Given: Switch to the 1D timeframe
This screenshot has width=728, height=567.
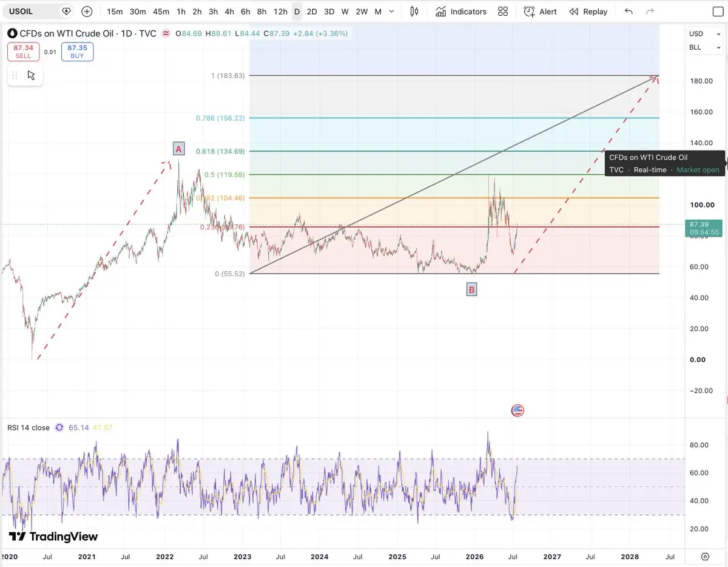Looking at the screenshot, I should (297, 12).
